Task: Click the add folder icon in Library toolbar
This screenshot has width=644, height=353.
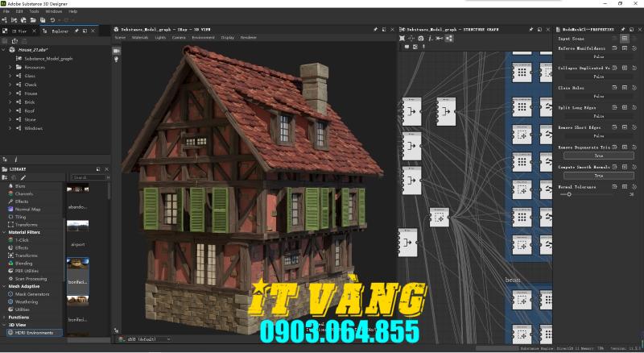Action: [5, 177]
